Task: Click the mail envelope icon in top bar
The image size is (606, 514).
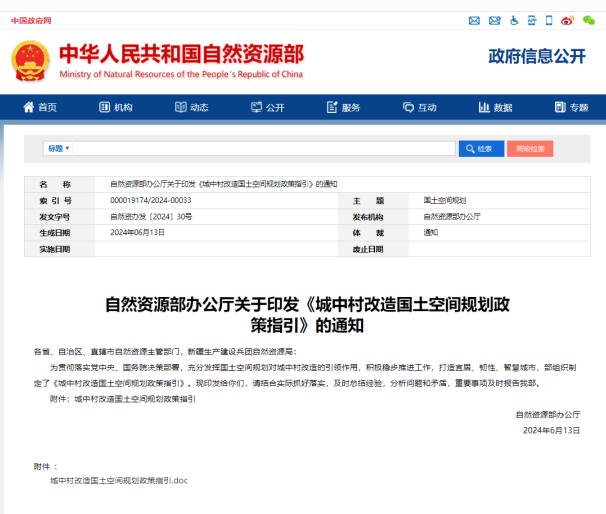Action: pyautogui.click(x=474, y=20)
